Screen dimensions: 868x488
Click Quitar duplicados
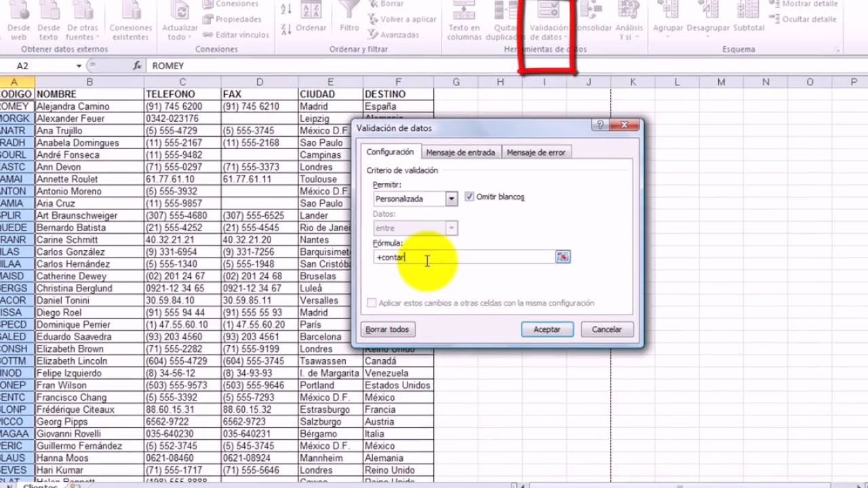[507, 20]
